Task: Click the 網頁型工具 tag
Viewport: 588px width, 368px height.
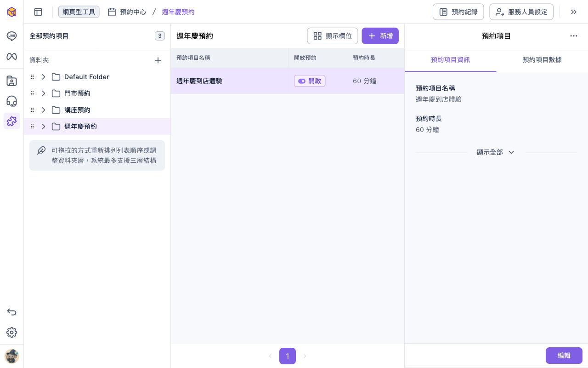Action: coord(79,12)
